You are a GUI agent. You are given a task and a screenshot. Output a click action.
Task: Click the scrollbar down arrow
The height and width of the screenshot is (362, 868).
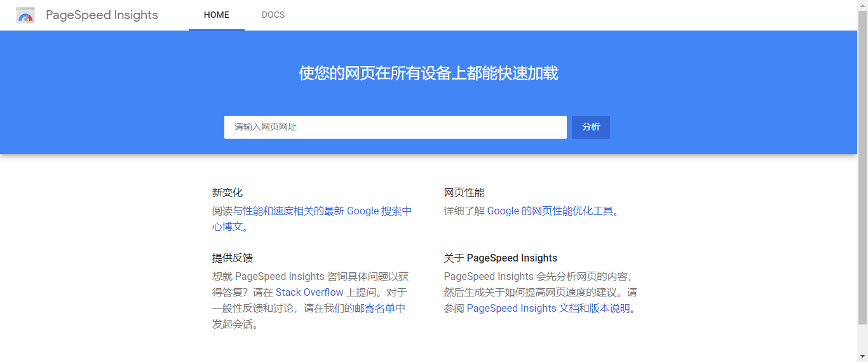pyautogui.click(x=862, y=356)
